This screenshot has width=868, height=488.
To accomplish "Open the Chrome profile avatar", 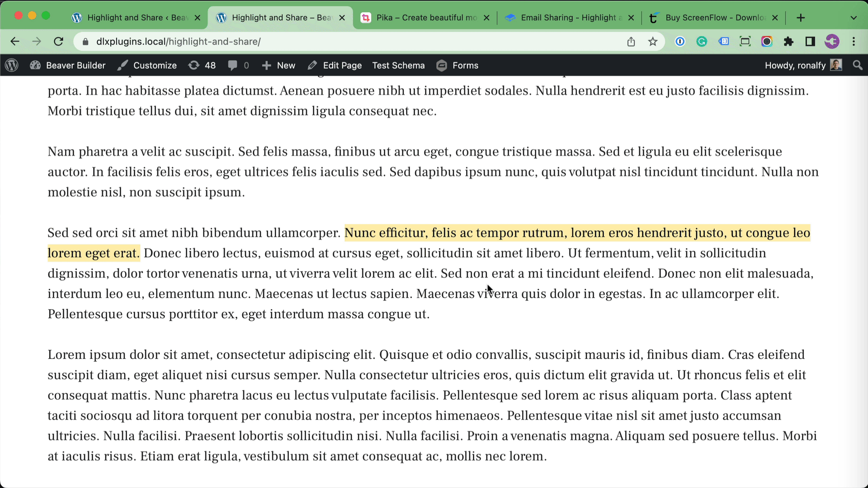I will point(832,42).
